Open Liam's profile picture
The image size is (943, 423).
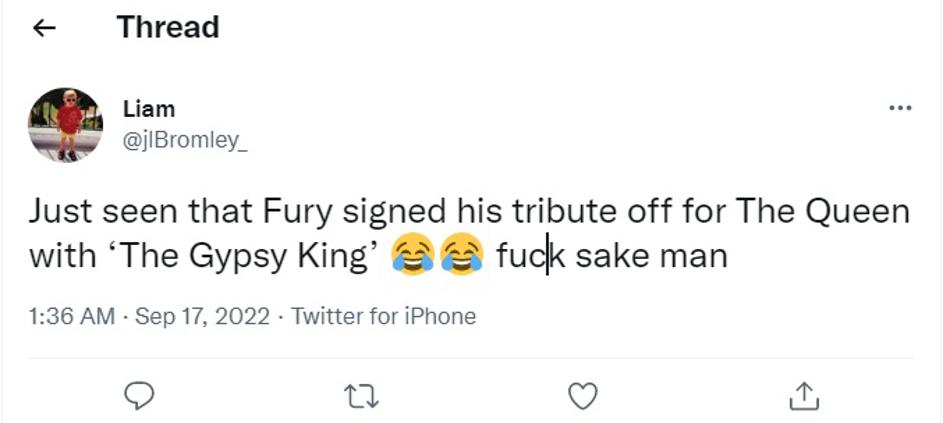tap(65, 125)
